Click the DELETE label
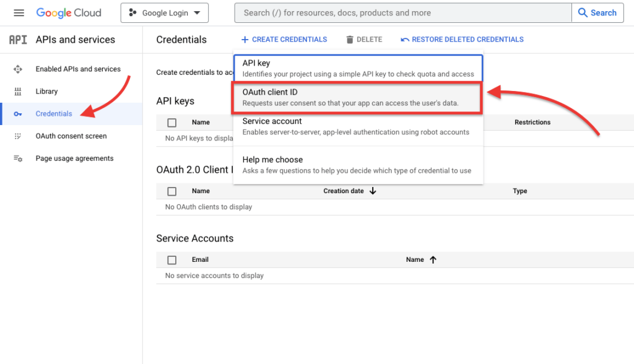Image resolution: width=634 pixels, height=364 pixels. (369, 40)
